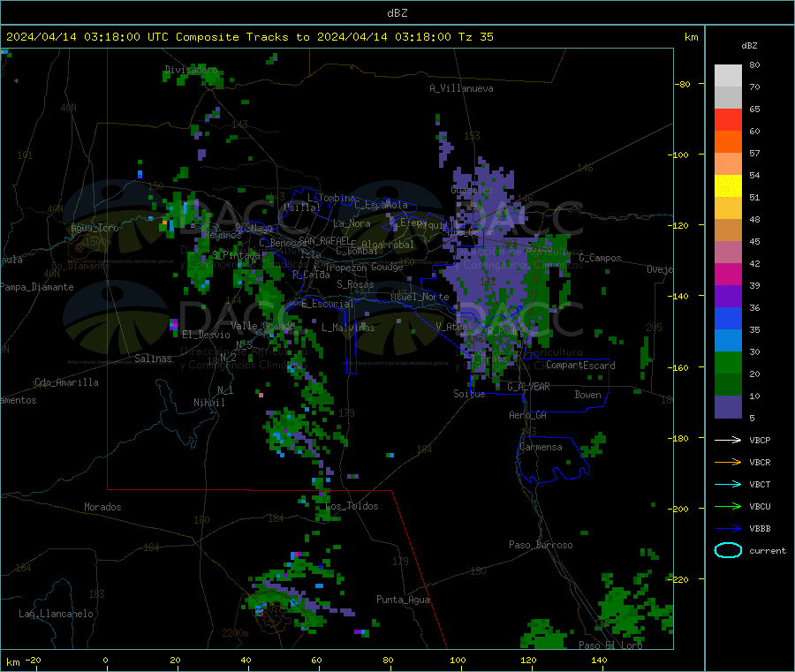Pick the dark green 10-20 dBZ swatch
795x672 pixels.
[728, 385]
